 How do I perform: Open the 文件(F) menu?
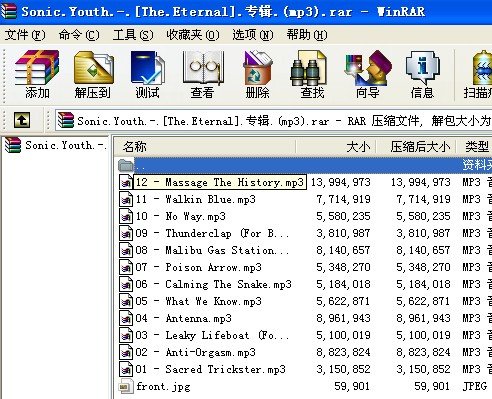point(25,35)
